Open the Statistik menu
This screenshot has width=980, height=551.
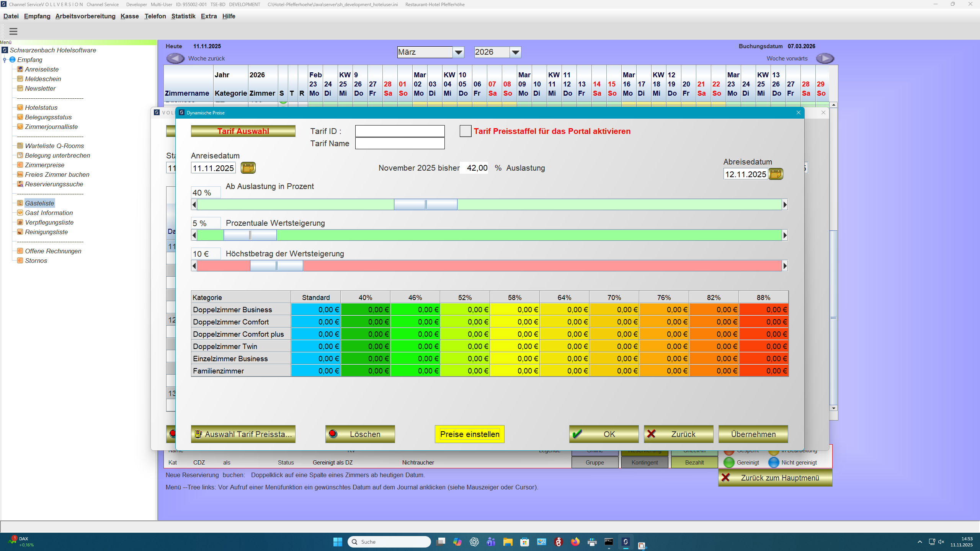[183, 16]
